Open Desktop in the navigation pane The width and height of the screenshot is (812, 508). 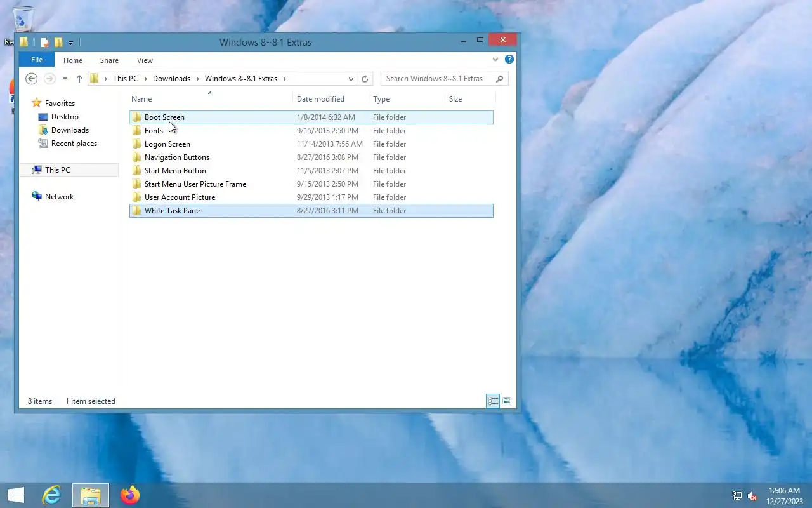click(x=65, y=117)
